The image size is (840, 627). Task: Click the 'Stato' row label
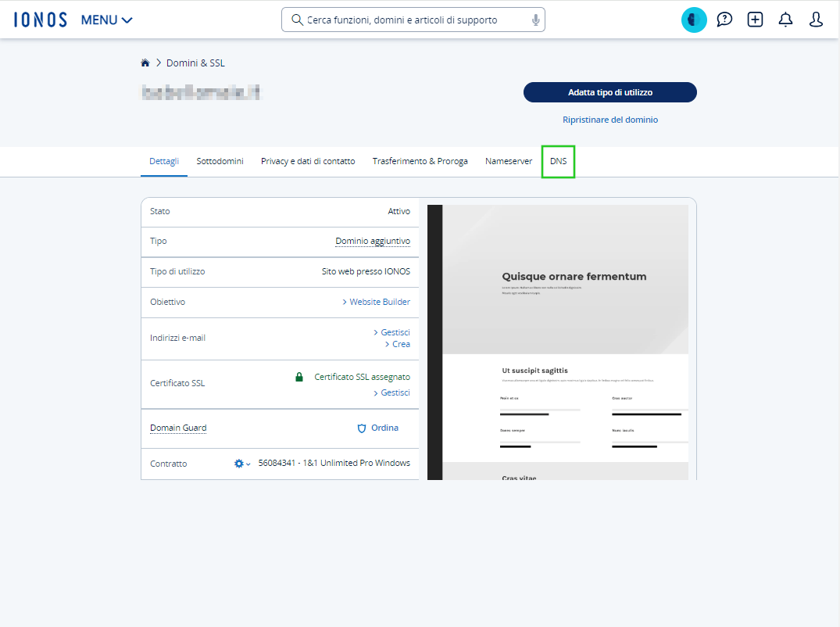[159, 211]
